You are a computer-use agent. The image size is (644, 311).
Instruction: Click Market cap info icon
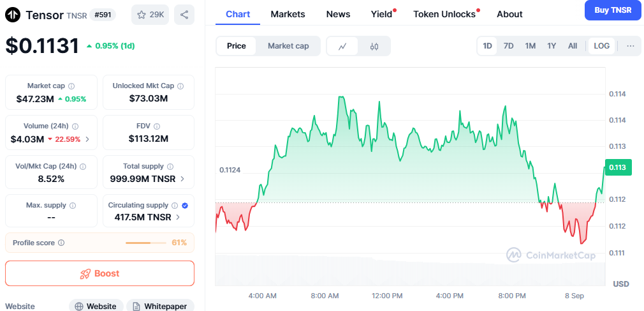pos(71,86)
